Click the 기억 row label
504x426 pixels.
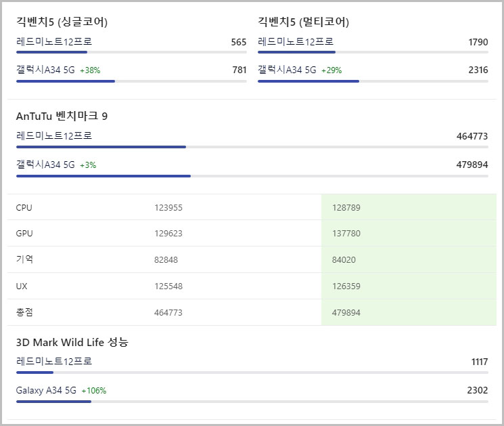[x=24, y=259]
